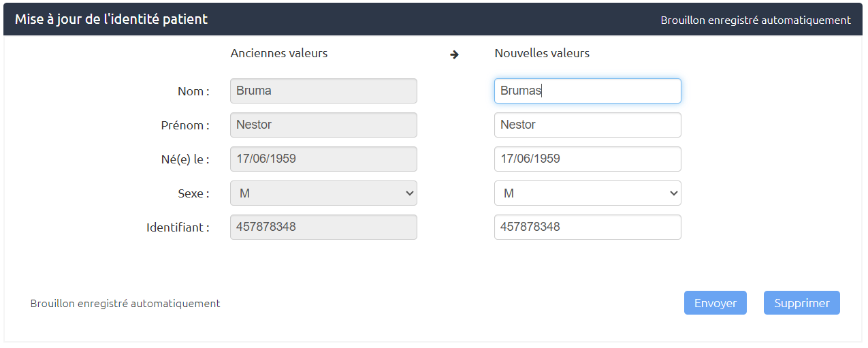868x348 pixels.
Task: Click the header's Brouillon enregistré automatiquement status
Action: (756, 20)
